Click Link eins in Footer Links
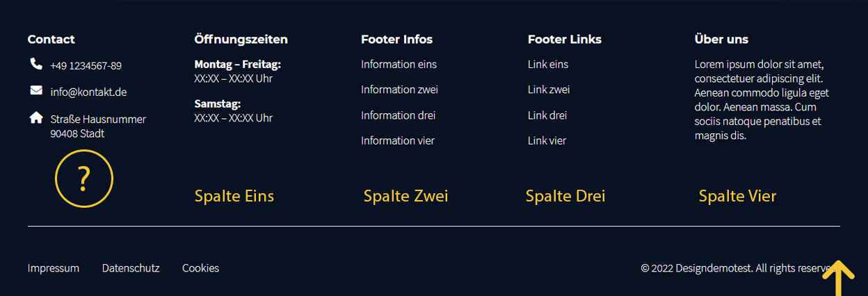Image resolution: width=868 pixels, height=296 pixels. point(548,65)
